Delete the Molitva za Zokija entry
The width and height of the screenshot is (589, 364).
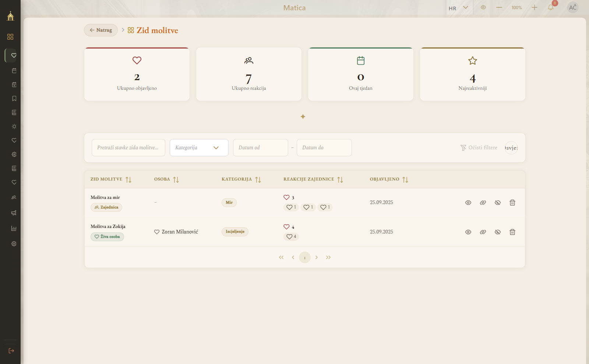tap(512, 232)
